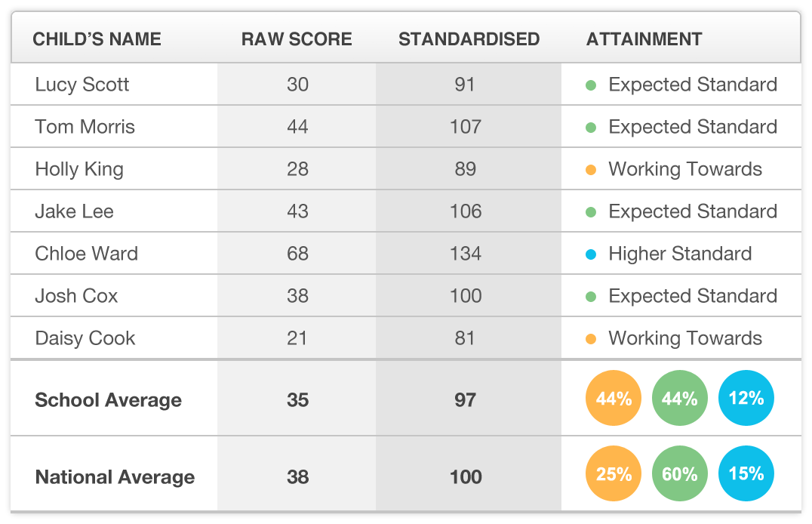This screenshot has width=812, height=524.
Task: Click Chloe Ward's raw score of 68
Action: pyautogui.click(x=297, y=254)
